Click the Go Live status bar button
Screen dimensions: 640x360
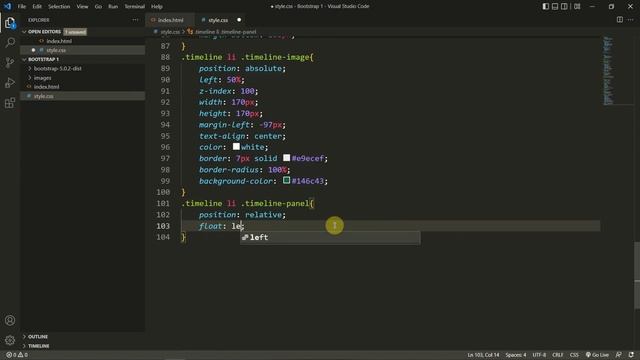point(597,355)
